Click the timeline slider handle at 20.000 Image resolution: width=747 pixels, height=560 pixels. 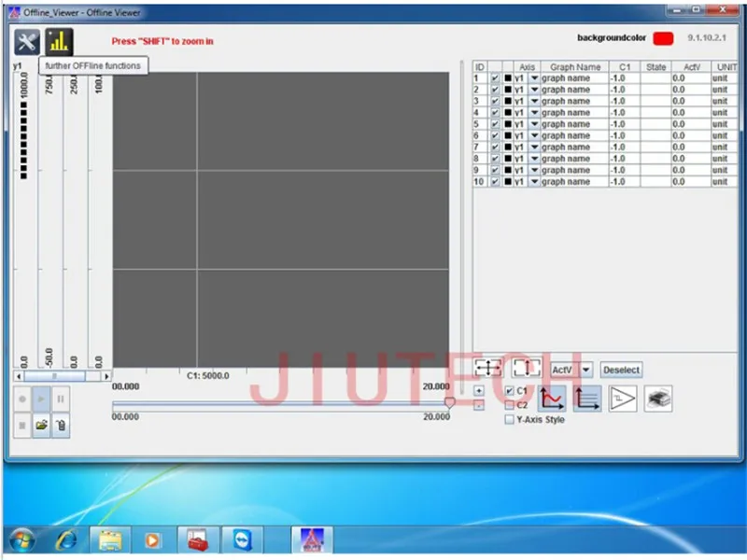click(x=449, y=403)
